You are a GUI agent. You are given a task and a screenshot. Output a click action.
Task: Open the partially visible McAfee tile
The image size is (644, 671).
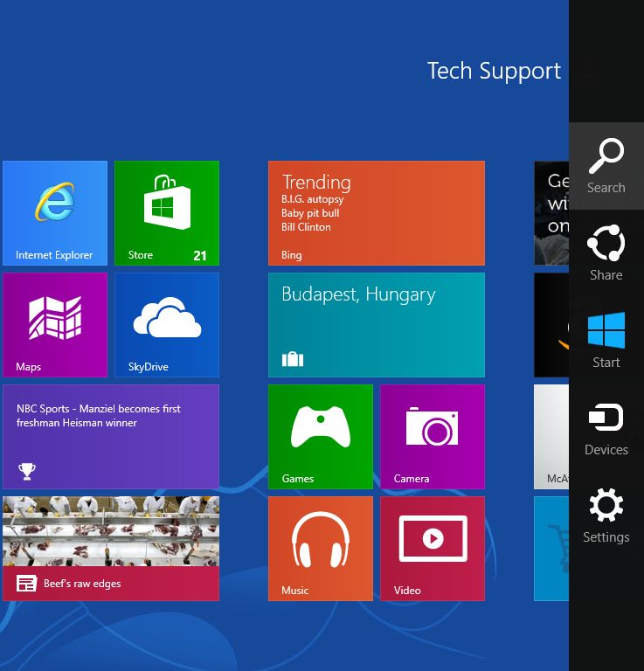(551, 437)
